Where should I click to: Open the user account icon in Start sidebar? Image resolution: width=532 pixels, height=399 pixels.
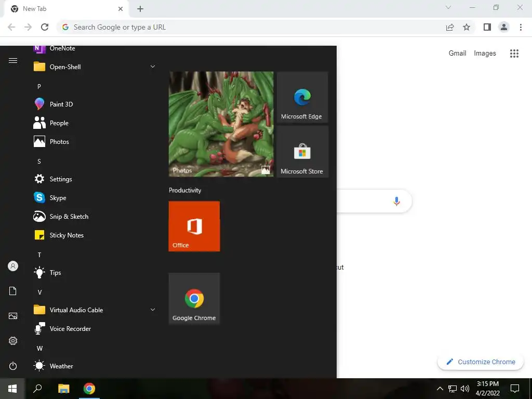13,266
